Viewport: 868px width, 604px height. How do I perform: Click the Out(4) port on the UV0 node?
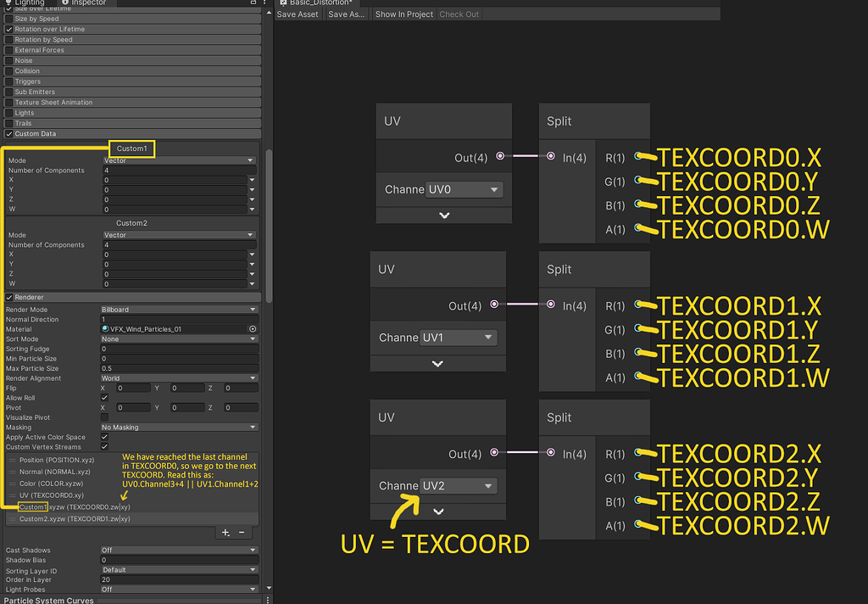click(x=499, y=155)
